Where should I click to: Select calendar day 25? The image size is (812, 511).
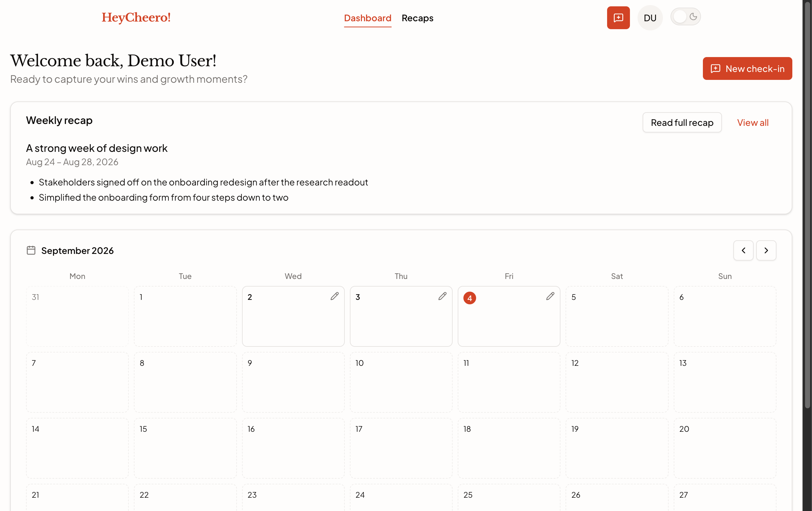click(509, 498)
